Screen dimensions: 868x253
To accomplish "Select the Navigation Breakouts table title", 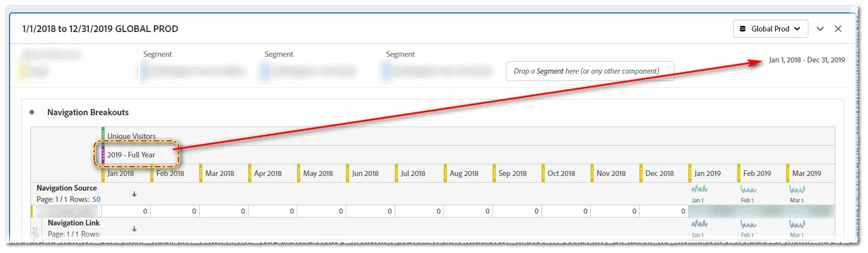I will click(x=88, y=112).
